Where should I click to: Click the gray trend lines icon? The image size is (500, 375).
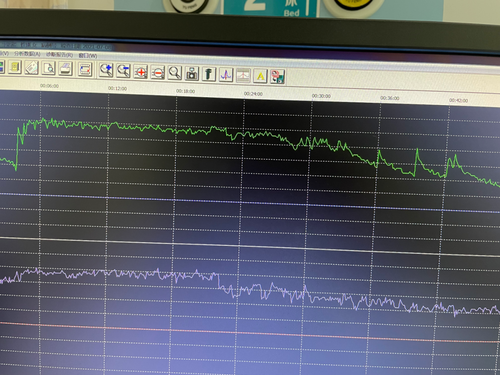[x=243, y=76]
